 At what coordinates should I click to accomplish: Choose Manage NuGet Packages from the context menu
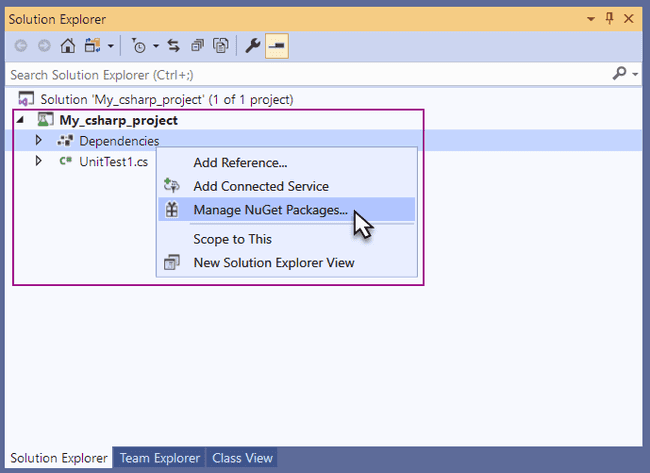coord(270,210)
